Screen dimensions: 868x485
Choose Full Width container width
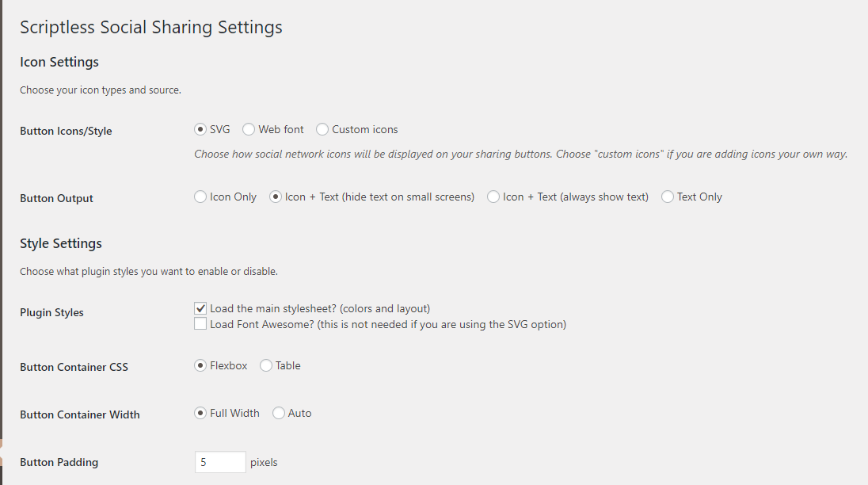tap(200, 414)
